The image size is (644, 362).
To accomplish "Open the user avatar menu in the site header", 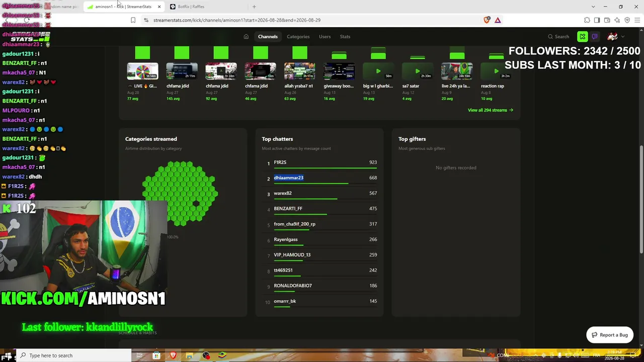I will click(x=612, y=37).
